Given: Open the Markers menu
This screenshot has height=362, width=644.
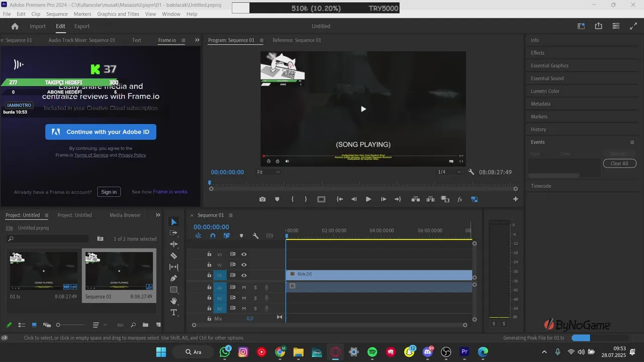Looking at the screenshot, I should [x=83, y=14].
